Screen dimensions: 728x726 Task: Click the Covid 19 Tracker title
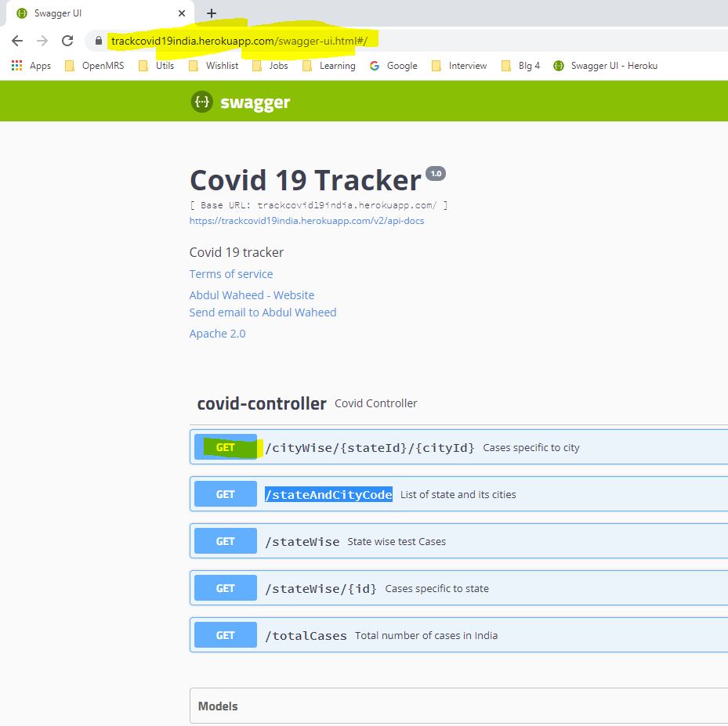[306, 180]
